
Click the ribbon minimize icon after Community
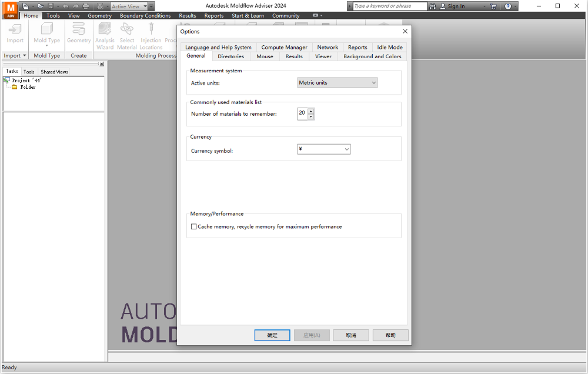(315, 15)
